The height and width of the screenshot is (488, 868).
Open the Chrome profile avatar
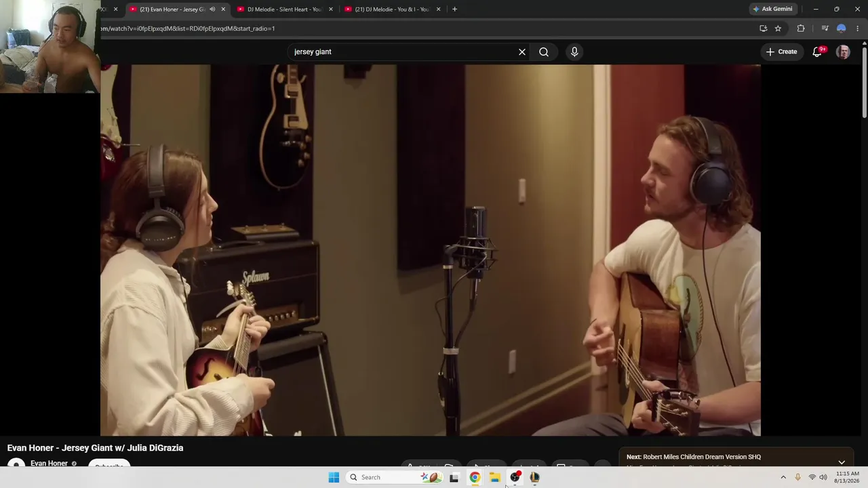pyautogui.click(x=841, y=28)
